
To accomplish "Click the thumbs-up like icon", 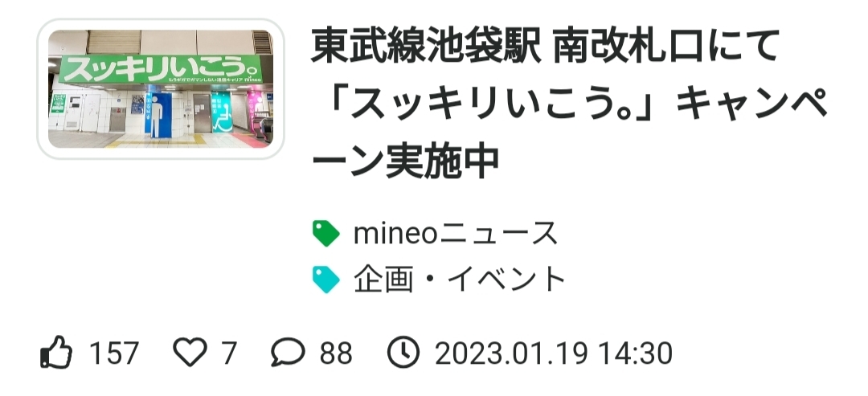I will tap(56, 352).
